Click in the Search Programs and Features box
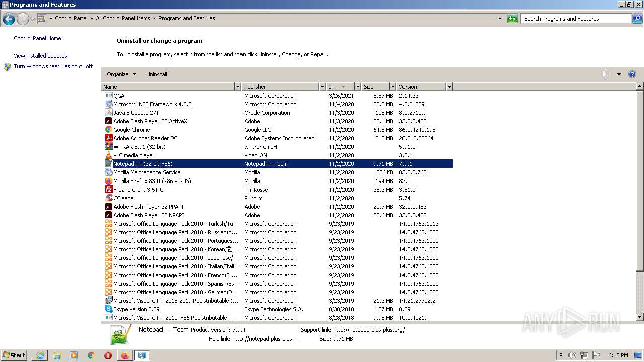The height and width of the screenshot is (362, 644). pyautogui.click(x=576, y=19)
